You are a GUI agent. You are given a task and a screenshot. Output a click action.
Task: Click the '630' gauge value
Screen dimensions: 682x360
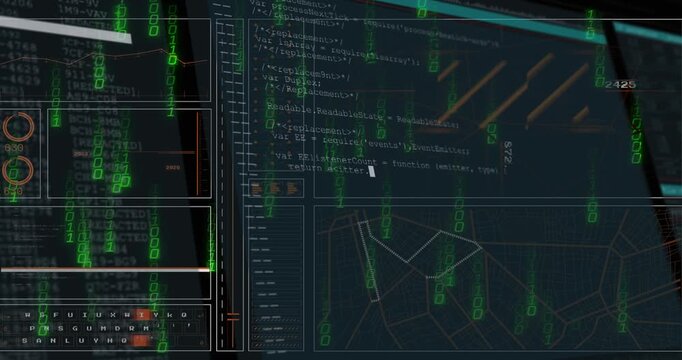tap(13, 148)
